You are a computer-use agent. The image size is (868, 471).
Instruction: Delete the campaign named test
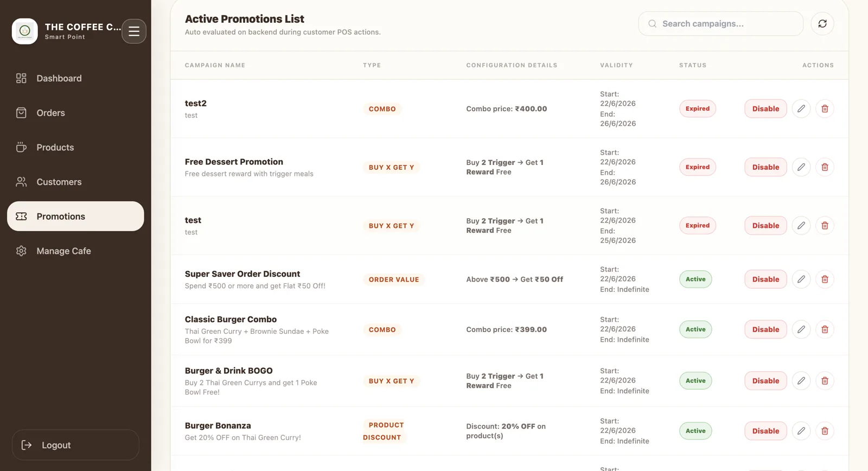tap(825, 226)
